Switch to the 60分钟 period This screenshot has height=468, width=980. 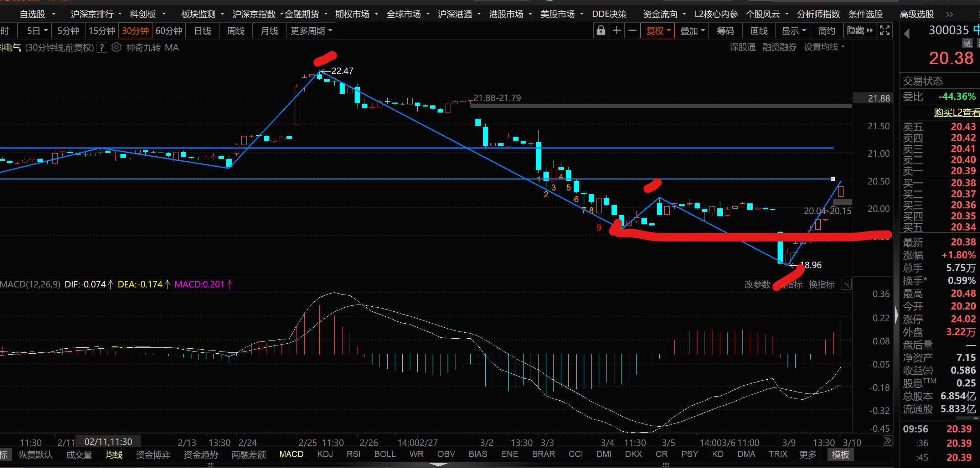click(169, 30)
